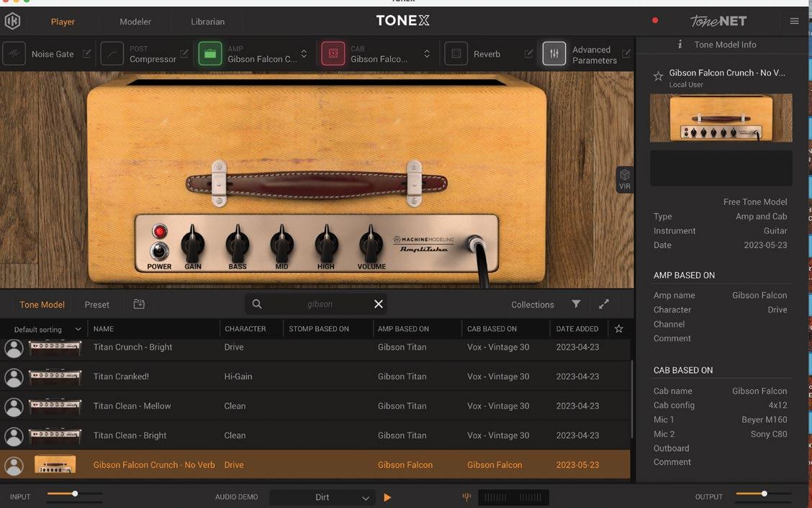Viewport: 812px width, 508px height.
Task: Toggle the green AMP module button
Action: click(209, 54)
